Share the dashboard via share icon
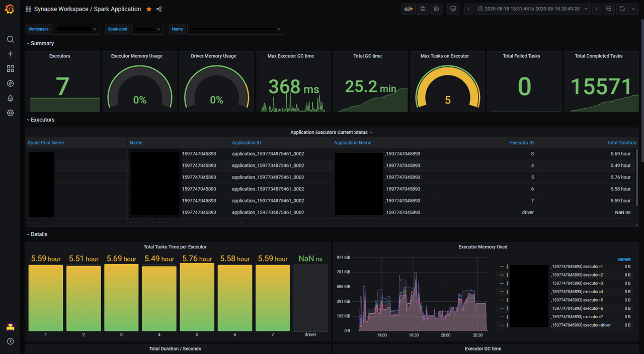644x354 pixels. coord(159,9)
